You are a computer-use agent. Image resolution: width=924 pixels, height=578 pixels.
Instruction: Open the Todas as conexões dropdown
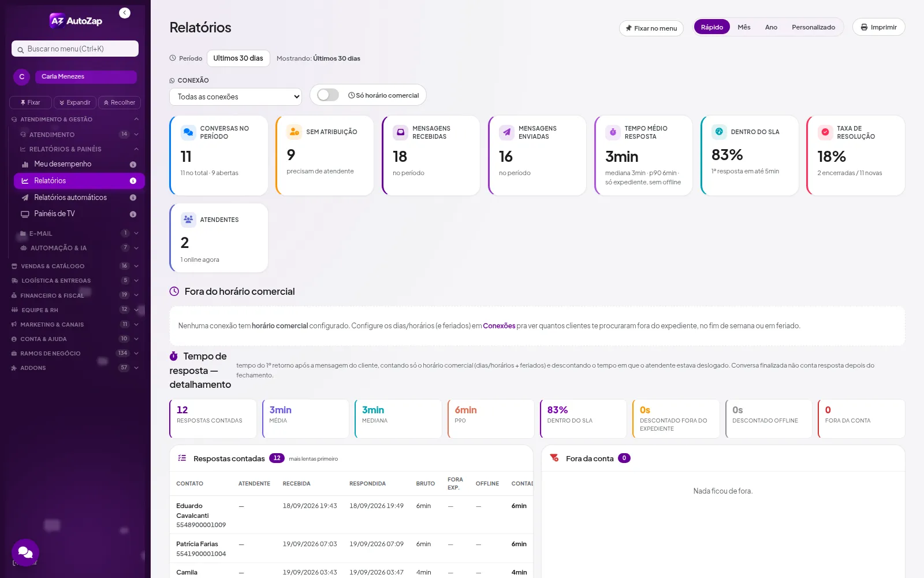click(x=236, y=97)
